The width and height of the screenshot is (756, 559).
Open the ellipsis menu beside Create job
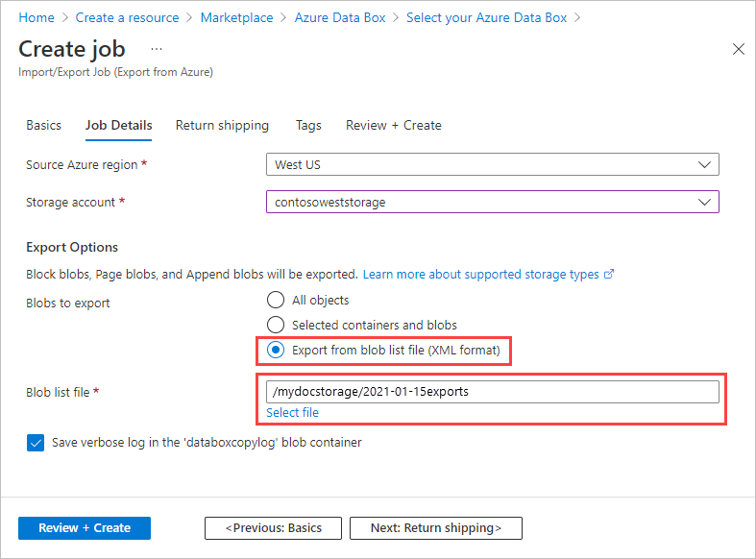coord(157,49)
